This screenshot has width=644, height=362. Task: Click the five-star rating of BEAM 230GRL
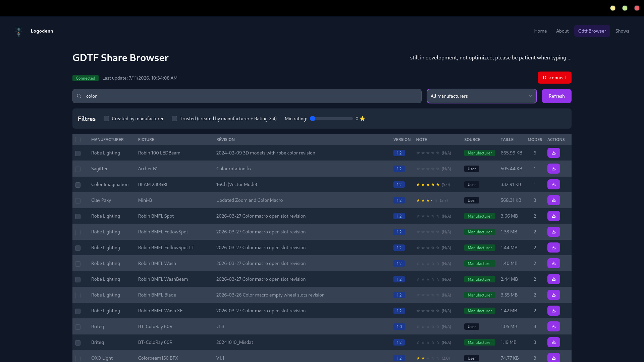coord(428,184)
